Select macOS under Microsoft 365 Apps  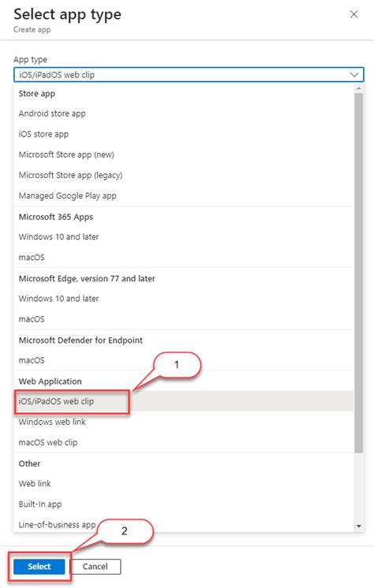184,257
